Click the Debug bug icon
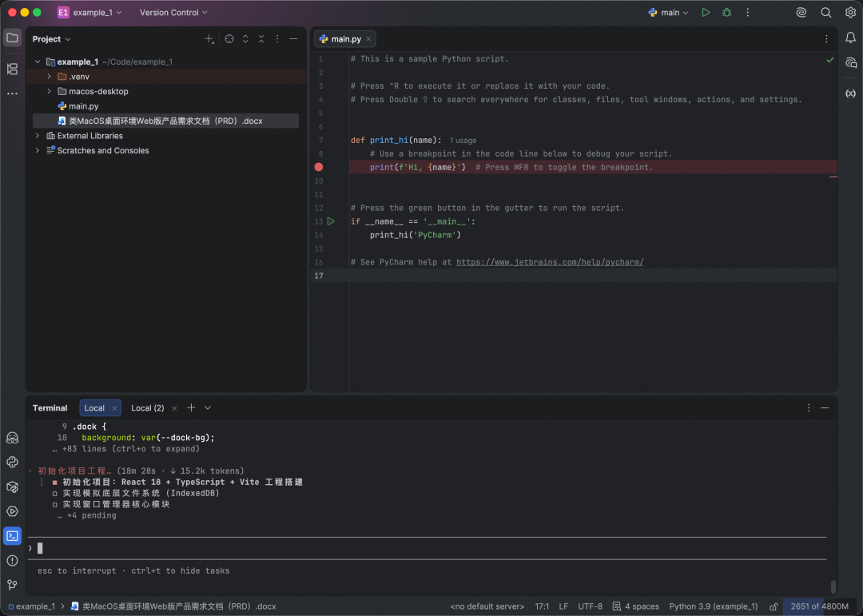This screenshot has width=863, height=616. tap(726, 13)
